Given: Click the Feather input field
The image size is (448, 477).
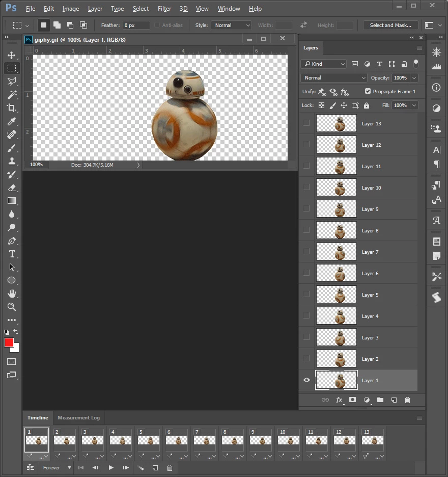Looking at the screenshot, I should [x=136, y=25].
